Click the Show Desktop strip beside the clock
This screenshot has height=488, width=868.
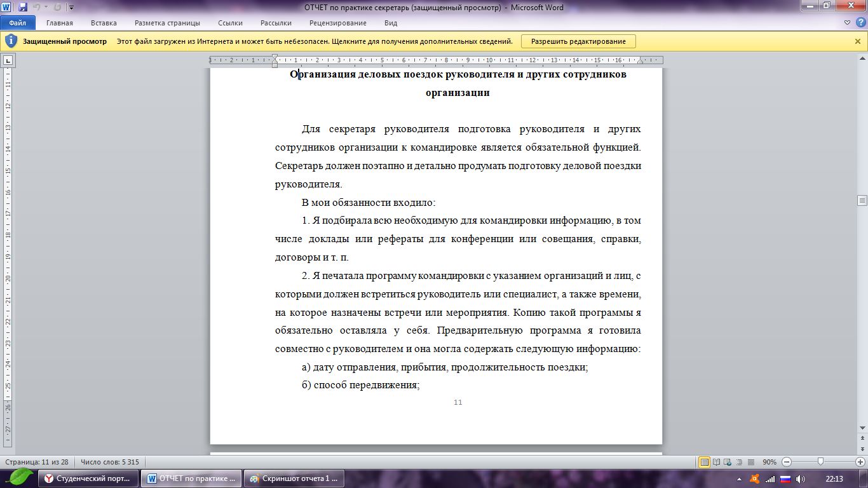864,479
